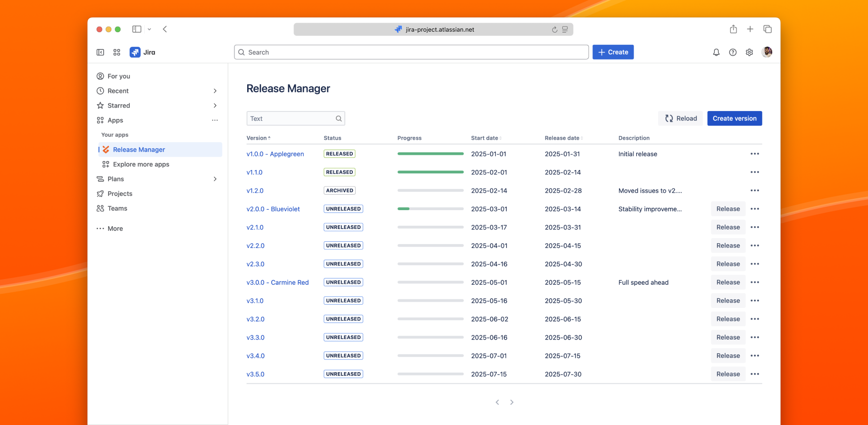The height and width of the screenshot is (425, 868).
Task: Open the help icon
Action: [733, 52]
